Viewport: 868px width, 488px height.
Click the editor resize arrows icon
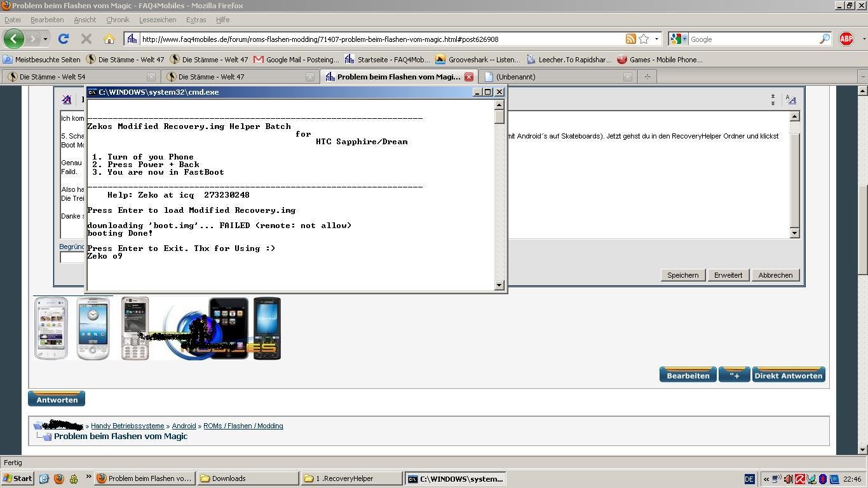[773, 100]
